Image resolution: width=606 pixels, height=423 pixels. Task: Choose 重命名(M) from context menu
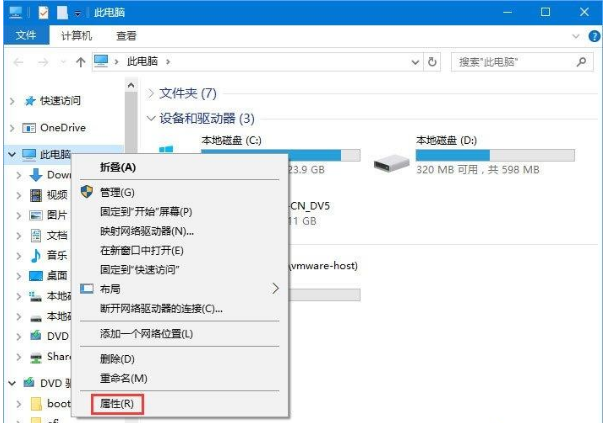pos(179,378)
